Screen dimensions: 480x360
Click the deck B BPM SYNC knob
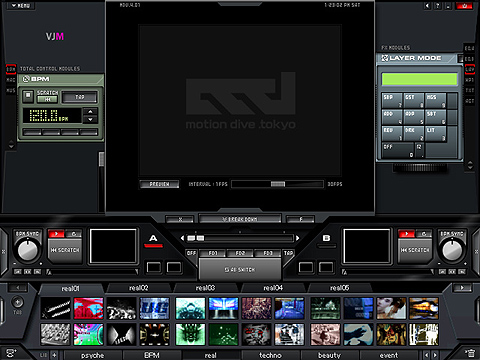click(452, 250)
